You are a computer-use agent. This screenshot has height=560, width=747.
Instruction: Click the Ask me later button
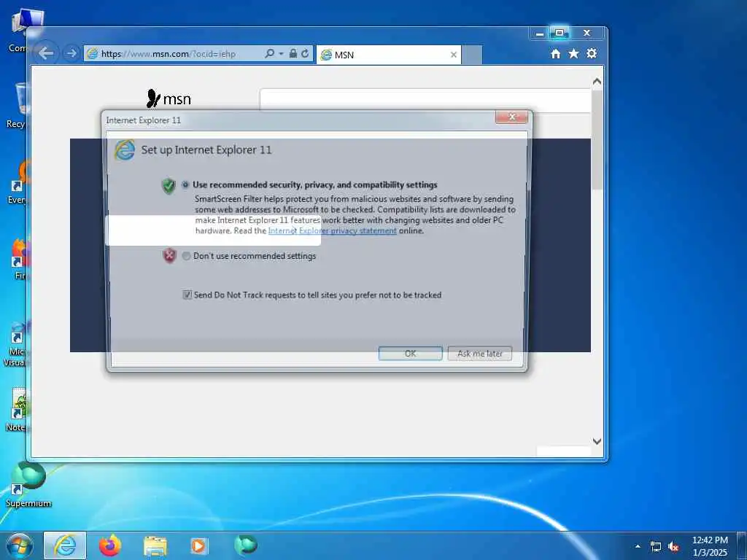(480, 354)
